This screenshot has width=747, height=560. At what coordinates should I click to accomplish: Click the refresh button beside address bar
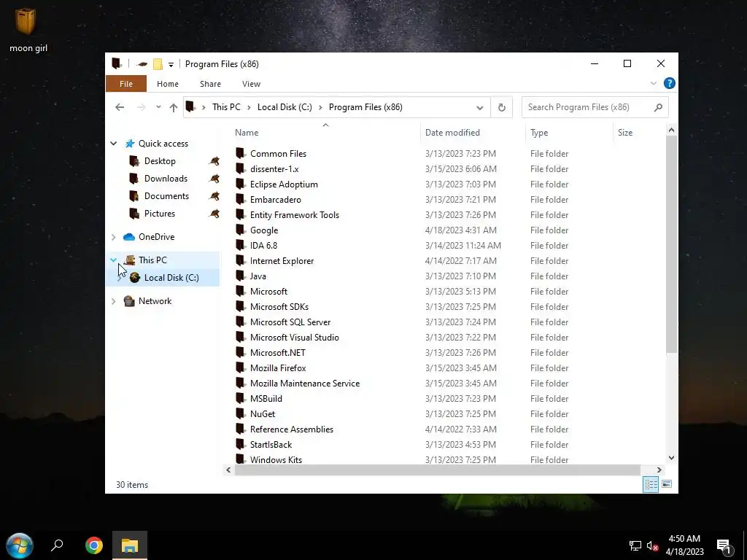point(502,108)
